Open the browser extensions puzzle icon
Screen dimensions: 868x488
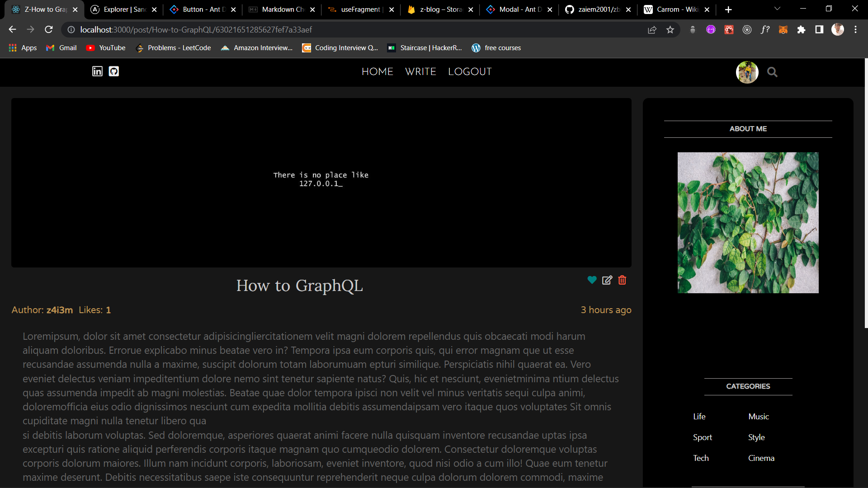[x=801, y=30]
